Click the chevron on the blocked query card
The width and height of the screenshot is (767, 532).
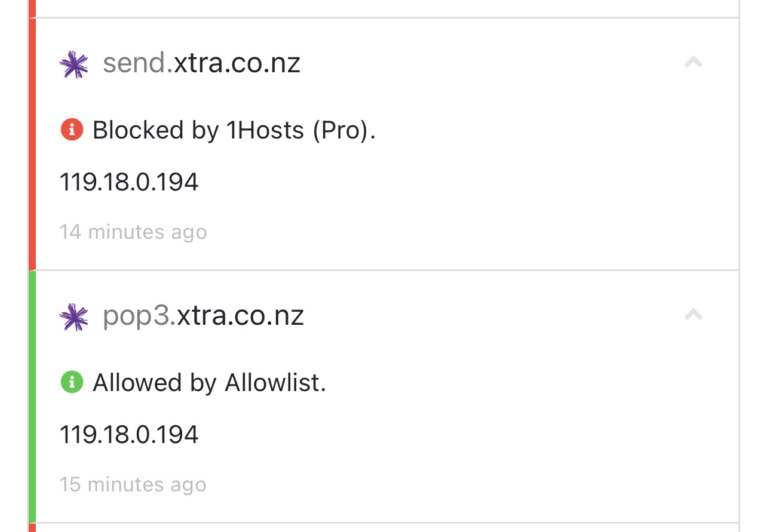[694, 62]
